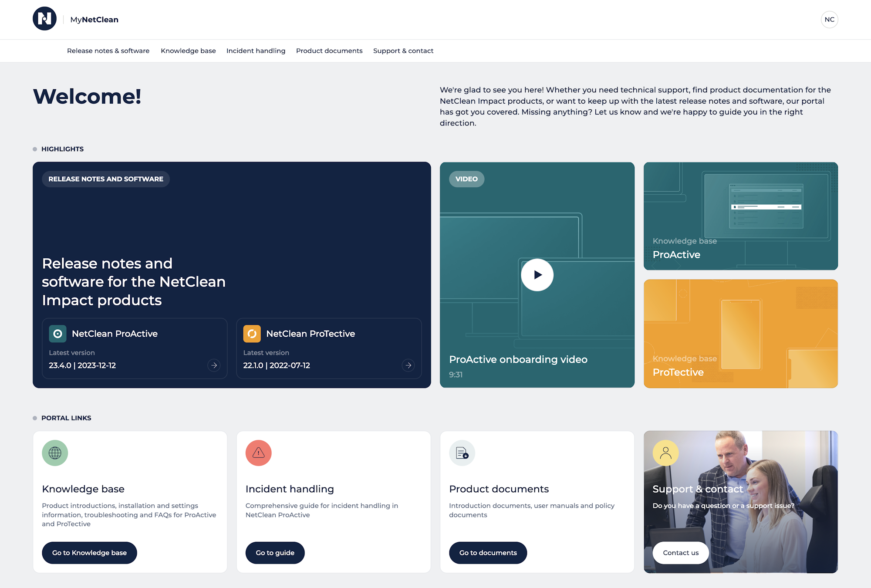Click the NetClean logo icon
This screenshot has width=871, height=588.
coord(44,19)
